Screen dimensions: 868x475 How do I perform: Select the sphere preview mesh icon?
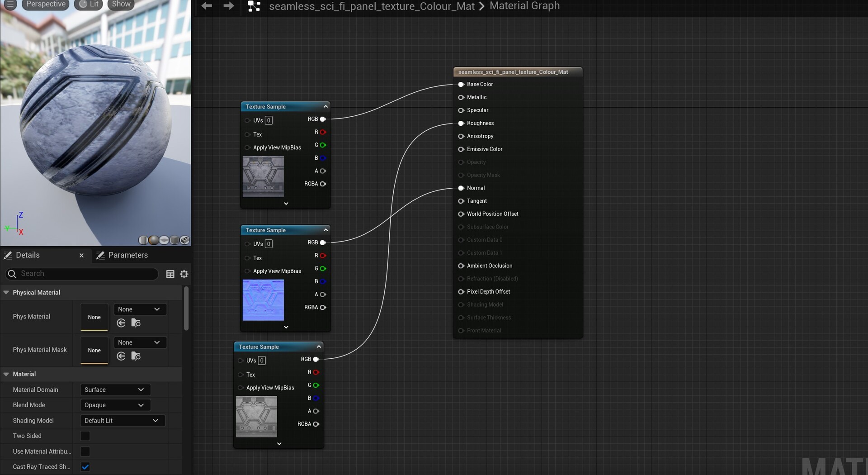(153, 240)
